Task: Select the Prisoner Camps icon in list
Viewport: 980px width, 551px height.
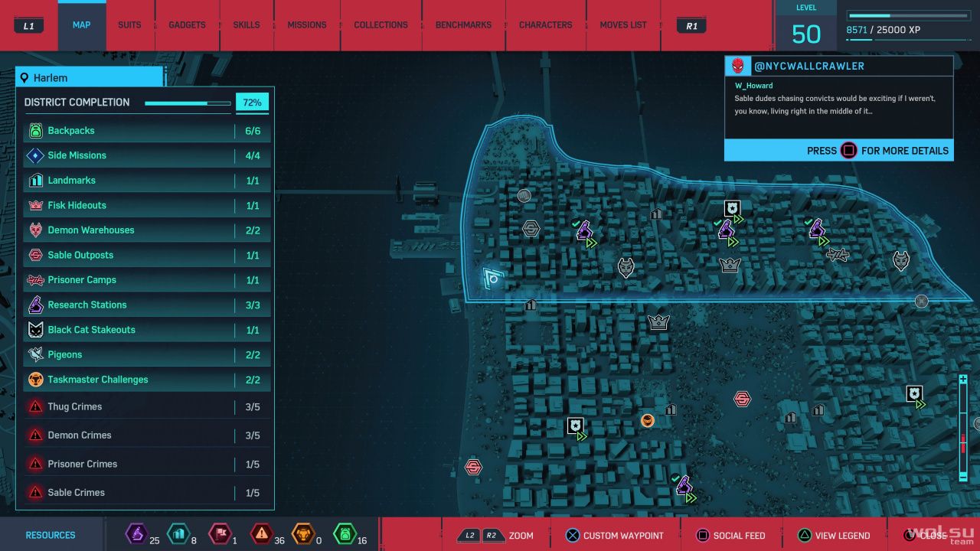Action: tap(35, 280)
